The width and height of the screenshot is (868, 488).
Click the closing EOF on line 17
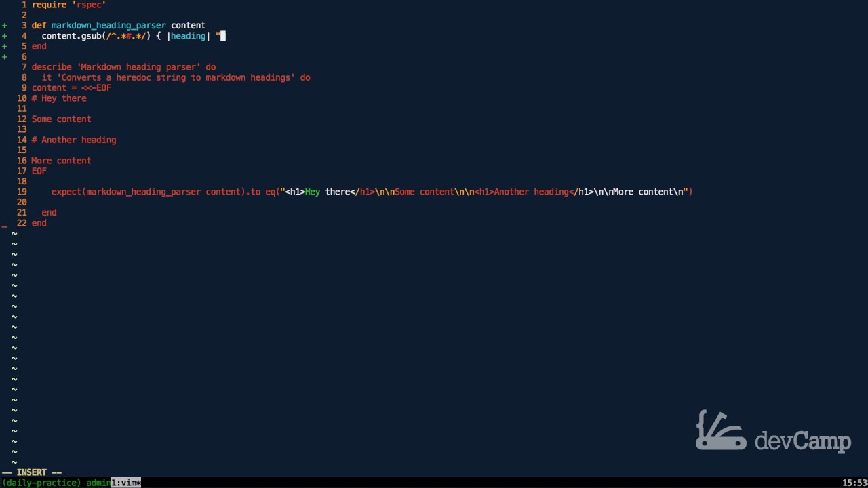(39, 171)
